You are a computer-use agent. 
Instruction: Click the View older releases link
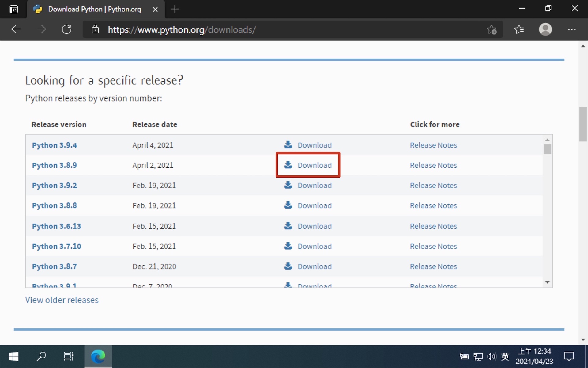pyautogui.click(x=62, y=300)
